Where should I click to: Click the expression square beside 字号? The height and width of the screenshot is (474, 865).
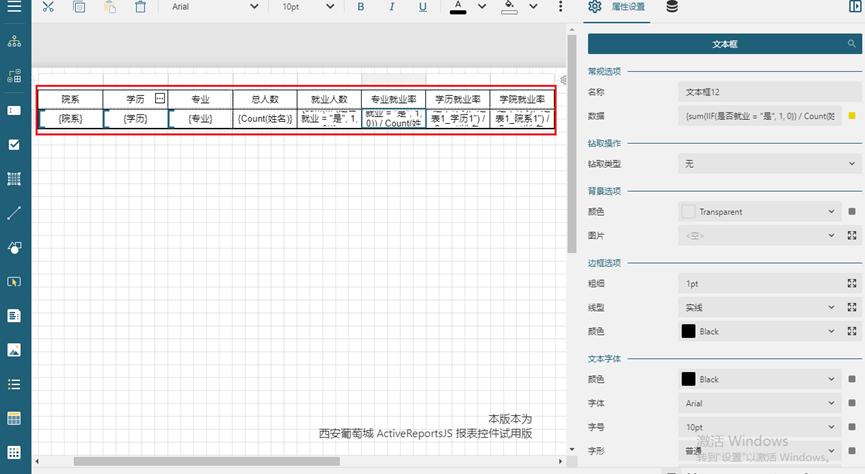pyautogui.click(x=852, y=427)
